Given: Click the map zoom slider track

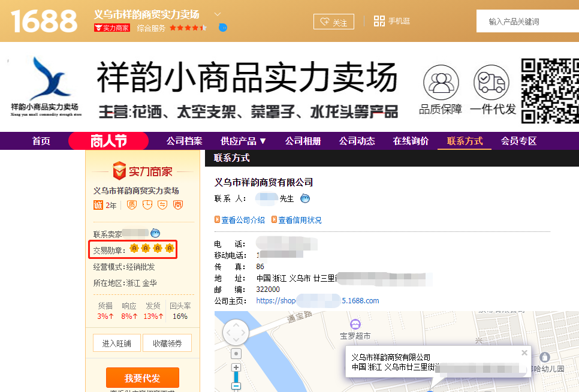Looking at the screenshot, I should (236, 377).
